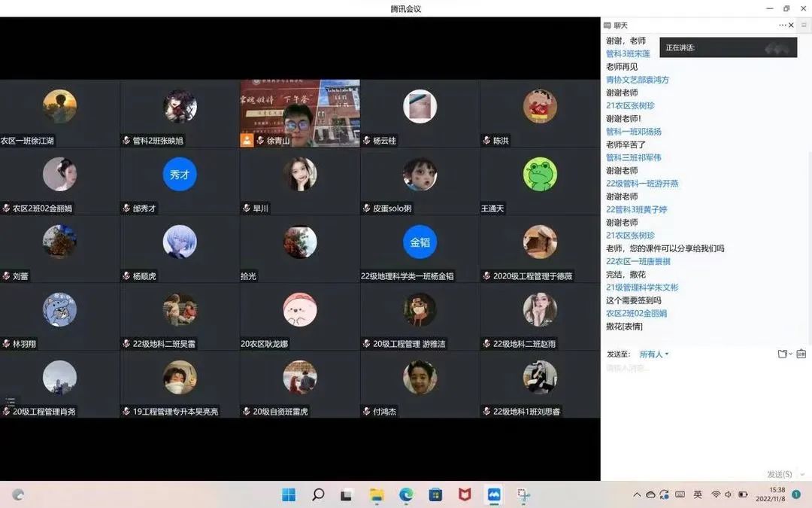Click the Microsoft Store taskbar icon

tap(435, 494)
